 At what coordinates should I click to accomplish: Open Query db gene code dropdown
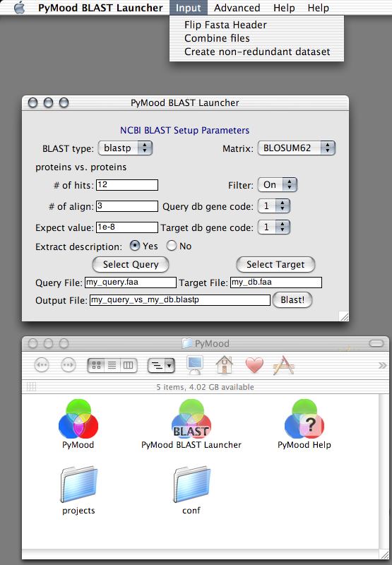point(274,206)
